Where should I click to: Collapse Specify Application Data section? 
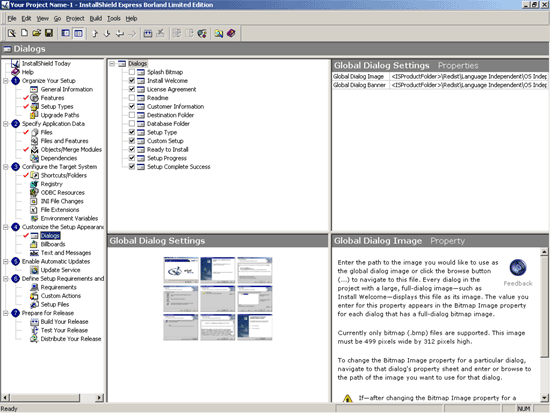tap(6, 124)
